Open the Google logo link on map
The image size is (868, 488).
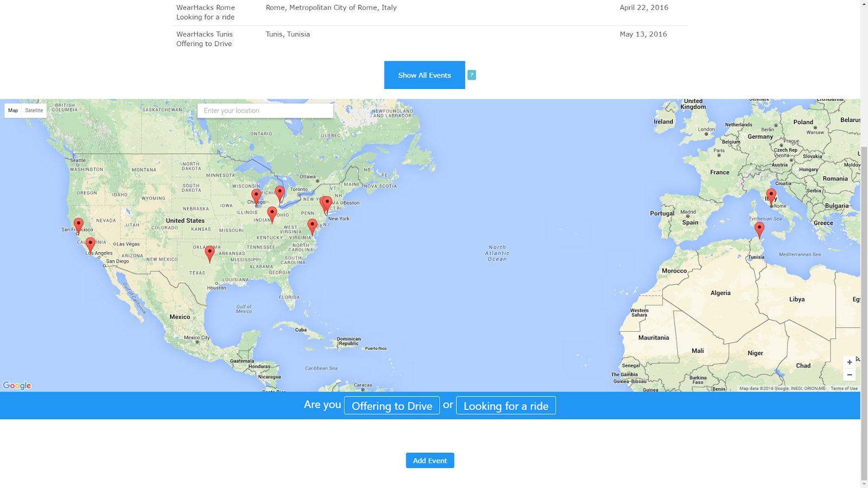click(x=17, y=386)
